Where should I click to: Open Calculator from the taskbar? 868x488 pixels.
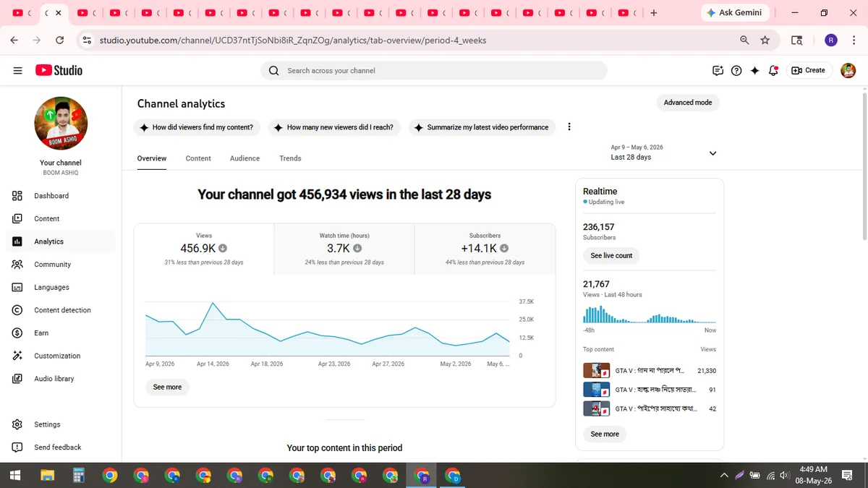pos(79,476)
